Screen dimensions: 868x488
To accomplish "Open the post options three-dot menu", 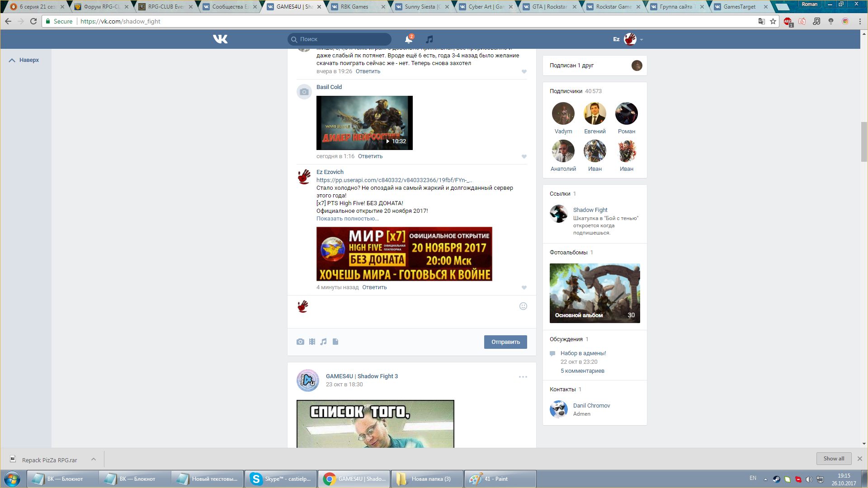I will pos(523,377).
